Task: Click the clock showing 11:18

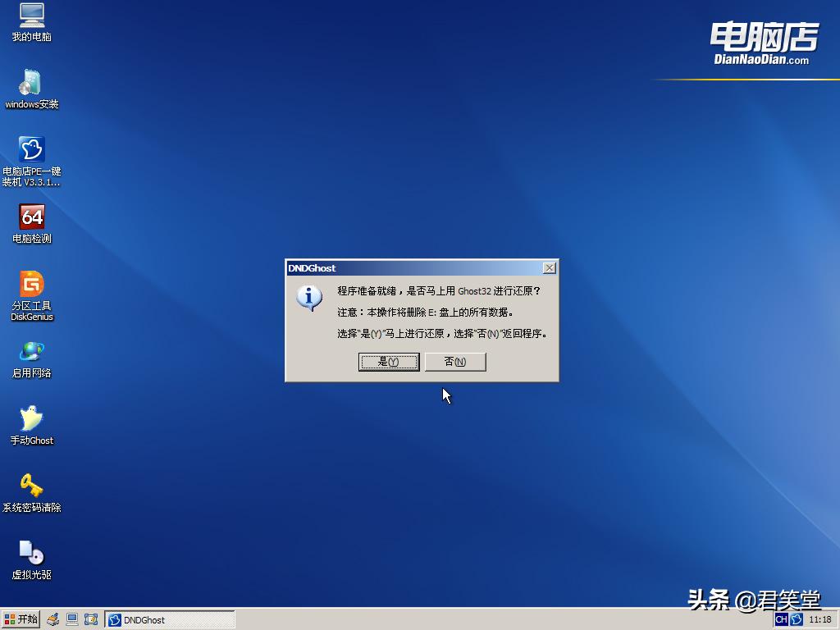Action: pos(820,619)
